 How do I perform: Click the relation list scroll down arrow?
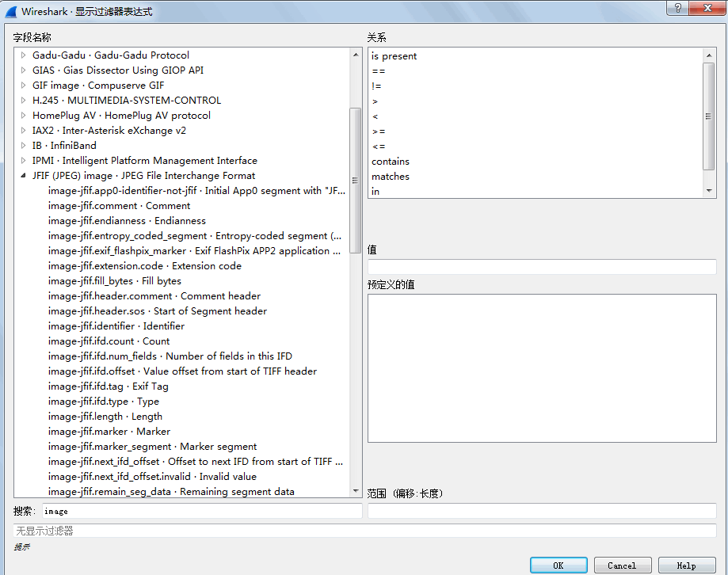pos(708,191)
